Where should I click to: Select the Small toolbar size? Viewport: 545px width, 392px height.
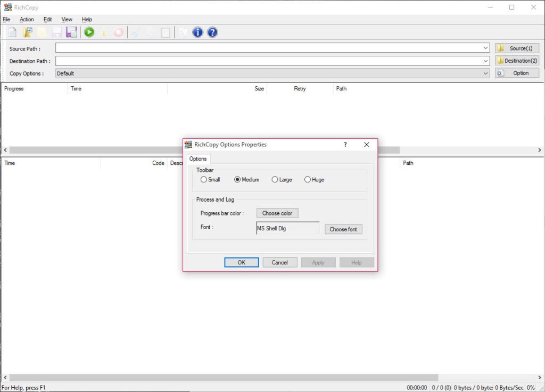pos(210,179)
